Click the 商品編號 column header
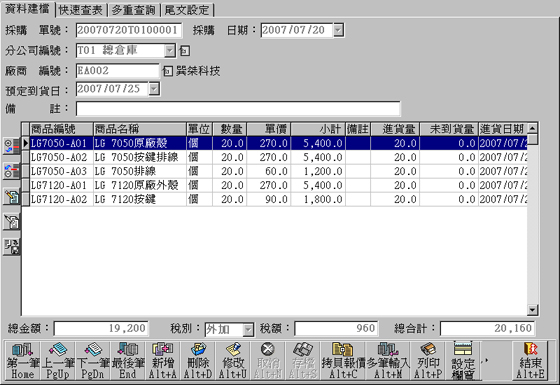 coord(61,129)
